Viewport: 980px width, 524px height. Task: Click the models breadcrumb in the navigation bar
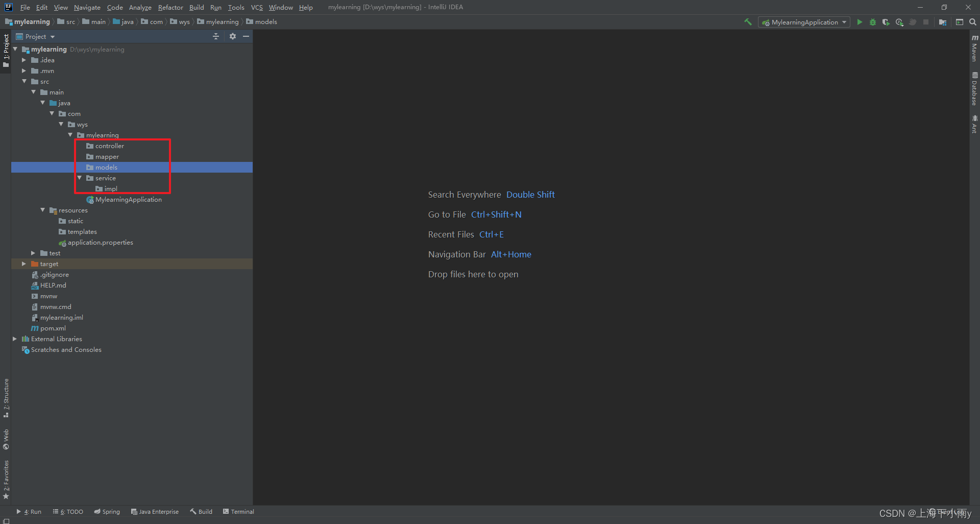click(x=261, y=22)
